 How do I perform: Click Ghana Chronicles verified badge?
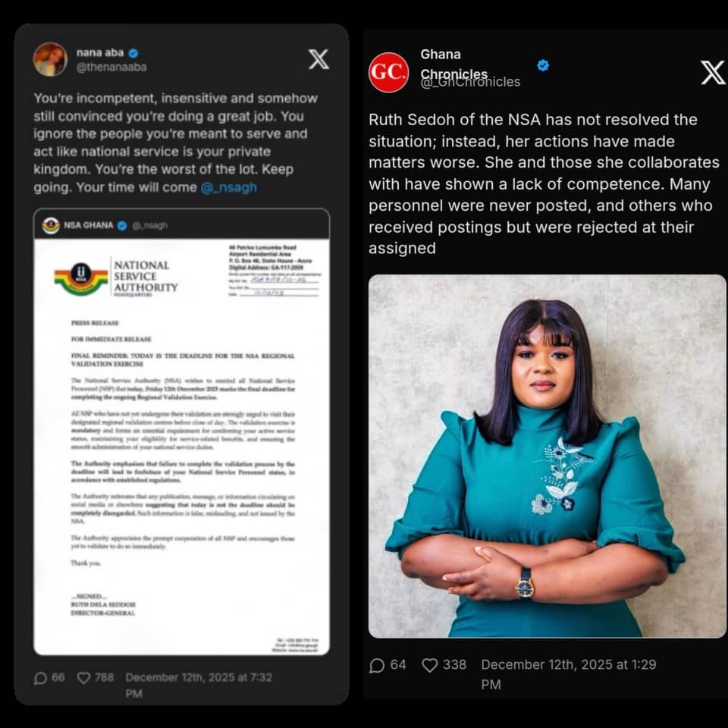[543, 65]
